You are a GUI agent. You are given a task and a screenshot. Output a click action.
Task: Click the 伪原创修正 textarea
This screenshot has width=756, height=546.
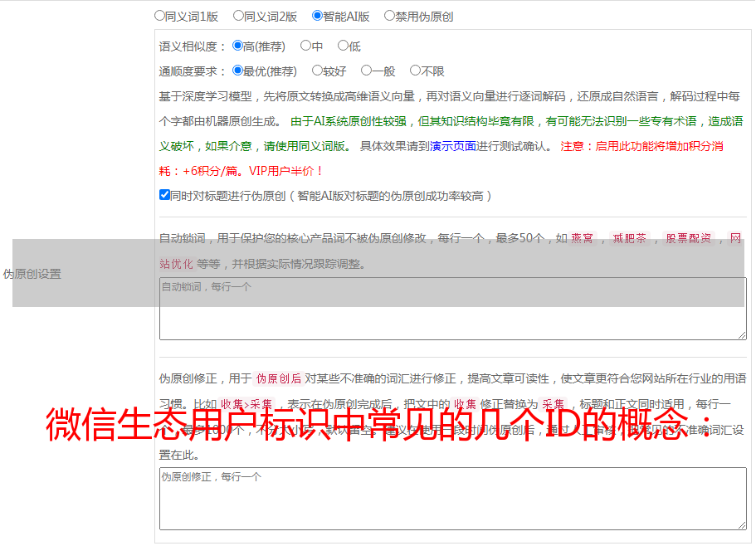tap(453, 499)
